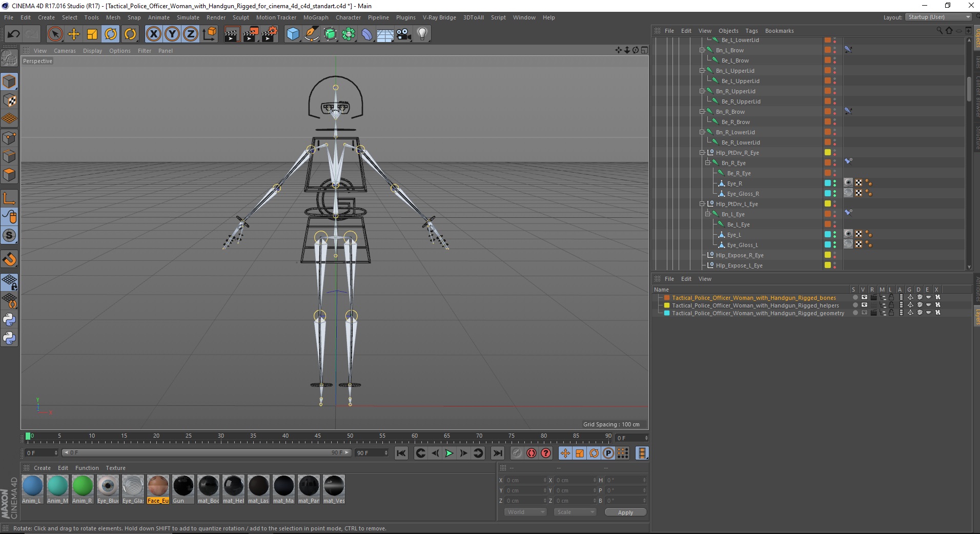Collapse Bn_L_Eye tree node
Viewport: 980px width, 534px height.
708,214
